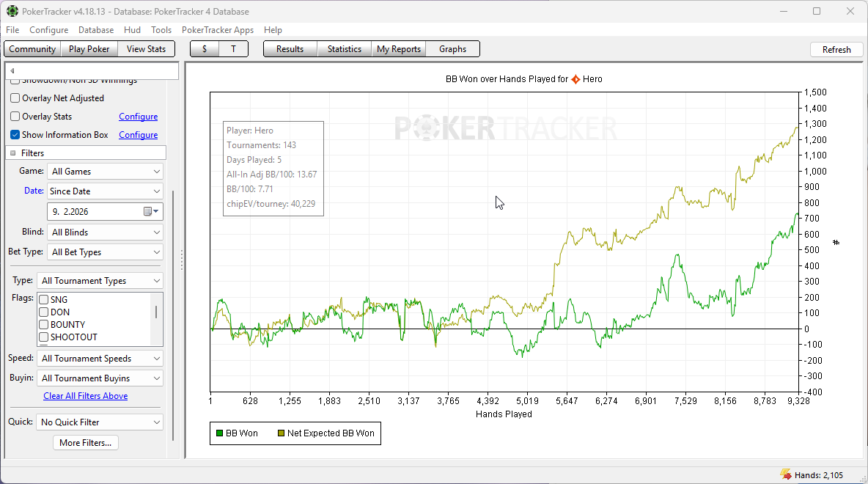Image resolution: width=868 pixels, height=484 pixels.
Task: Select the T tournament mode button
Action: tap(234, 49)
